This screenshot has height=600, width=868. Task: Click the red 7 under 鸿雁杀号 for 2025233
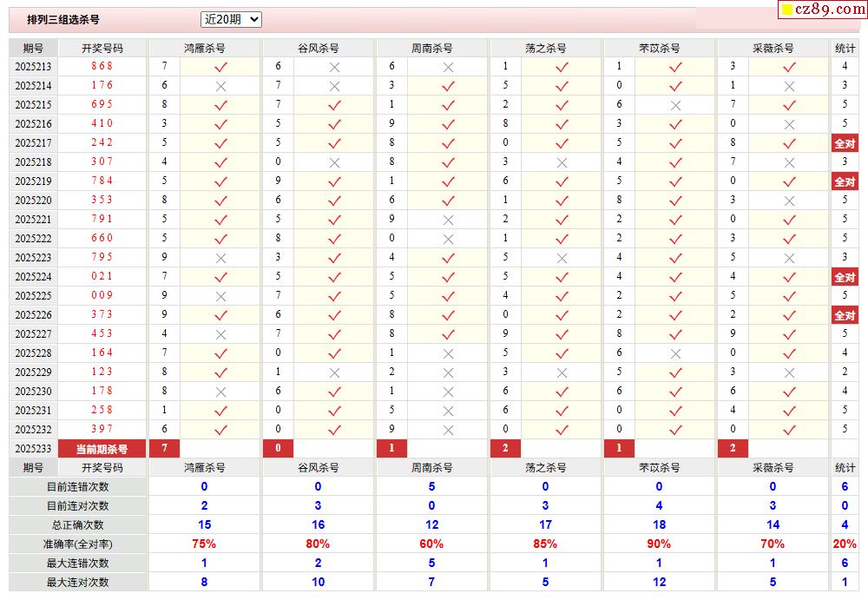pos(164,448)
